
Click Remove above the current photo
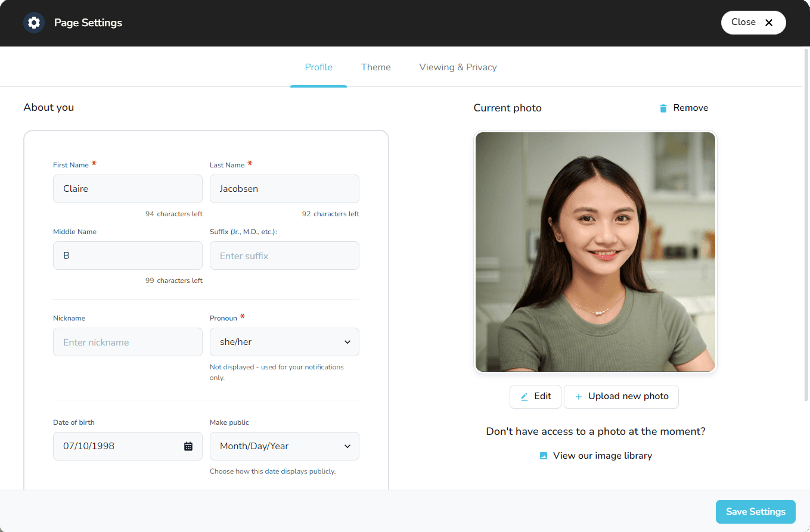(x=690, y=108)
